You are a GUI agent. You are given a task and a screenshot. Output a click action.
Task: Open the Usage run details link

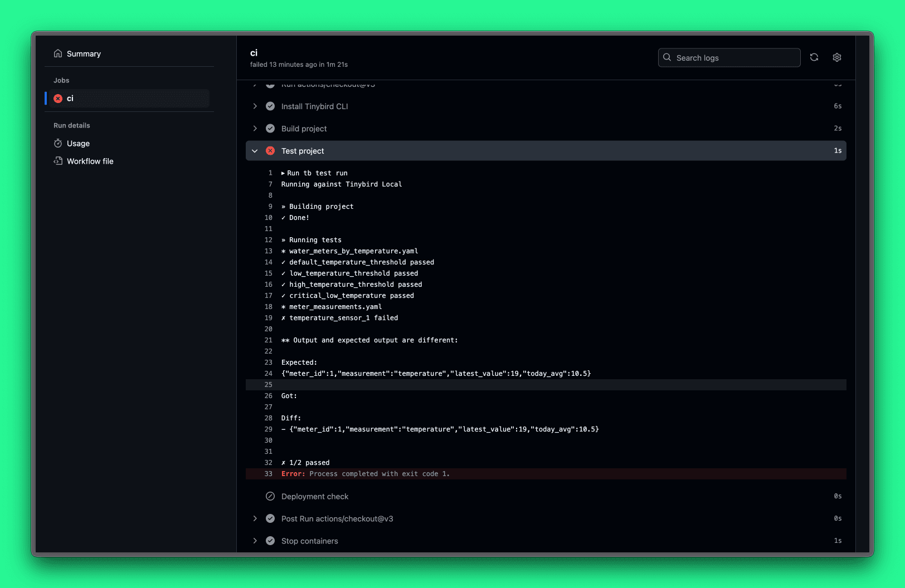click(78, 144)
